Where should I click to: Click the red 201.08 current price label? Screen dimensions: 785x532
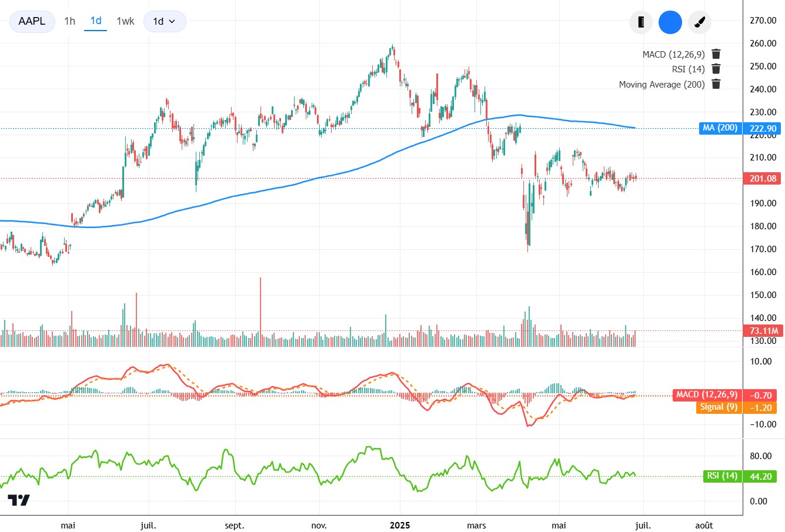[x=763, y=178]
